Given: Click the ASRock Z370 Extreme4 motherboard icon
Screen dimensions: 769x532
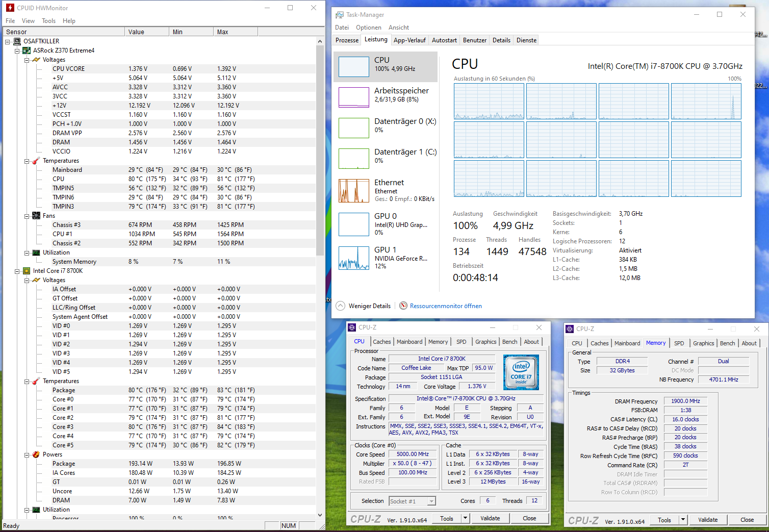Looking at the screenshot, I should [x=27, y=50].
